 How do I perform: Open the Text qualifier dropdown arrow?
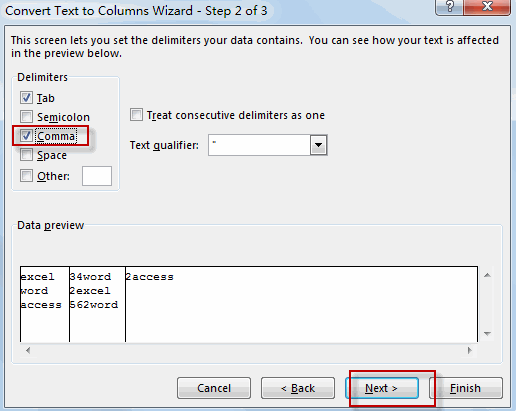(319, 145)
